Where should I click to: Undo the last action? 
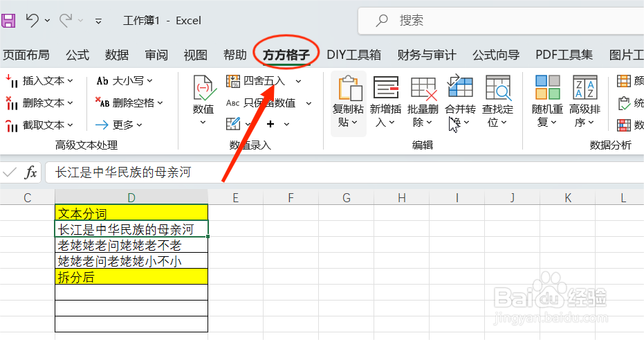click(32, 20)
